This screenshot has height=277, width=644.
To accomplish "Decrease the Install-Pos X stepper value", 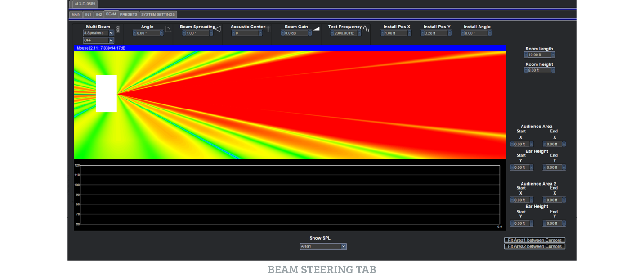I will coord(382,33).
